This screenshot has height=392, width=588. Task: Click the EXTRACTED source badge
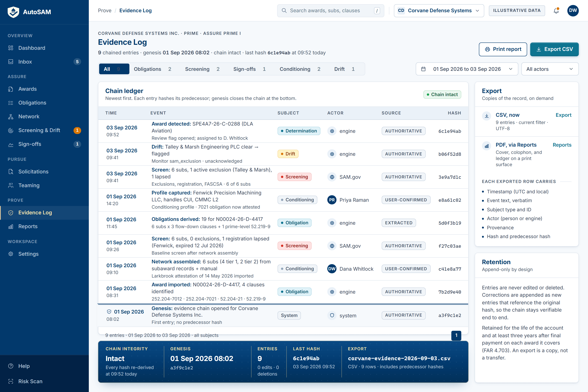(x=399, y=223)
